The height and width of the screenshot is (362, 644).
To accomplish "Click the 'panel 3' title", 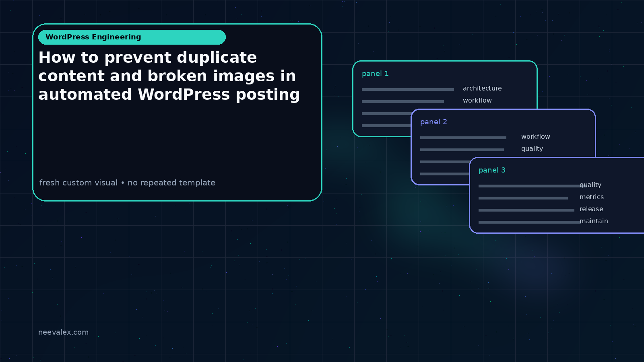I will pos(492,170).
